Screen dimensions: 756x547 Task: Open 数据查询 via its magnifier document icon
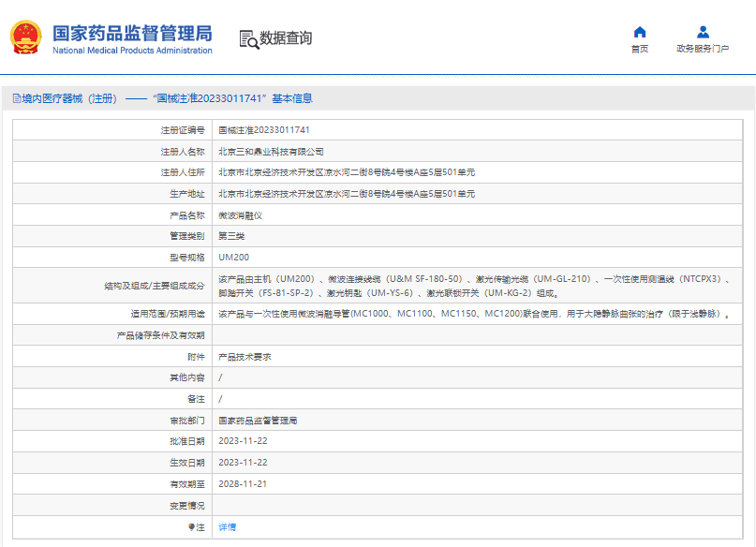(x=249, y=39)
